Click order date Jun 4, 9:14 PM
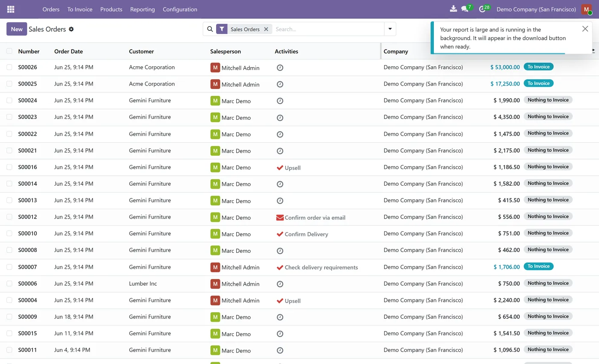The height and width of the screenshot is (364, 599). click(x=72, y=350)
